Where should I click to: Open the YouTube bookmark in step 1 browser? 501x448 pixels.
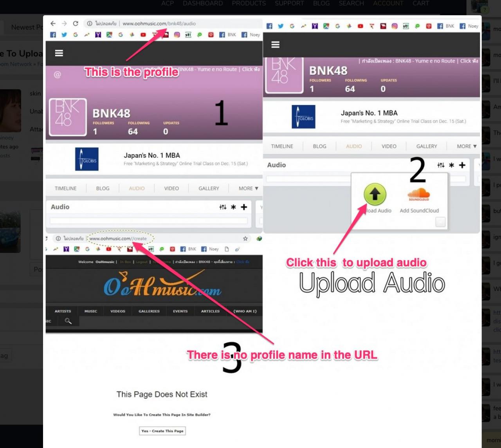click(143, 35)
